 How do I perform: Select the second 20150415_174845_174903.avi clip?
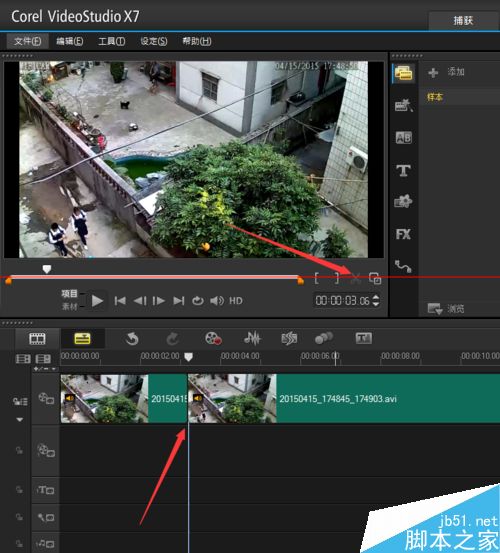coord(344,399)
